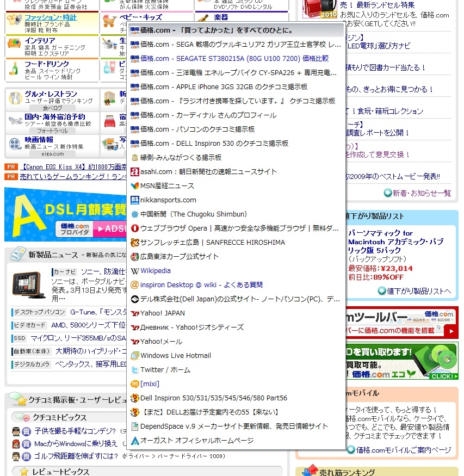This screenshot has width=464, height=476.
Task: Select 【まだ】DELLお届け予定案内その55 entry
Action: [x=236, y=412]
